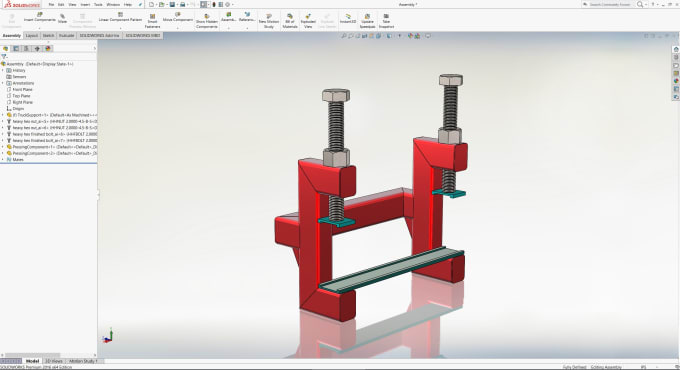Click the Rebuild traffic light icon

point(214,4)
